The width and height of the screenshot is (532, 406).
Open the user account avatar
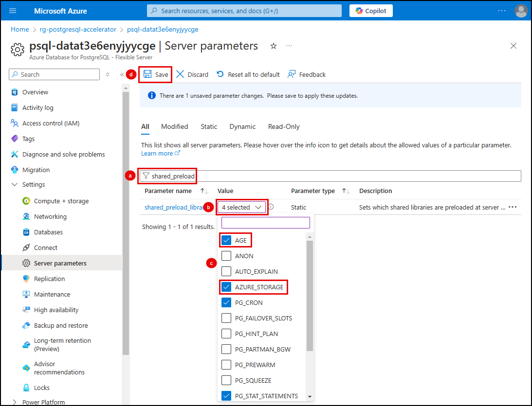521,11
